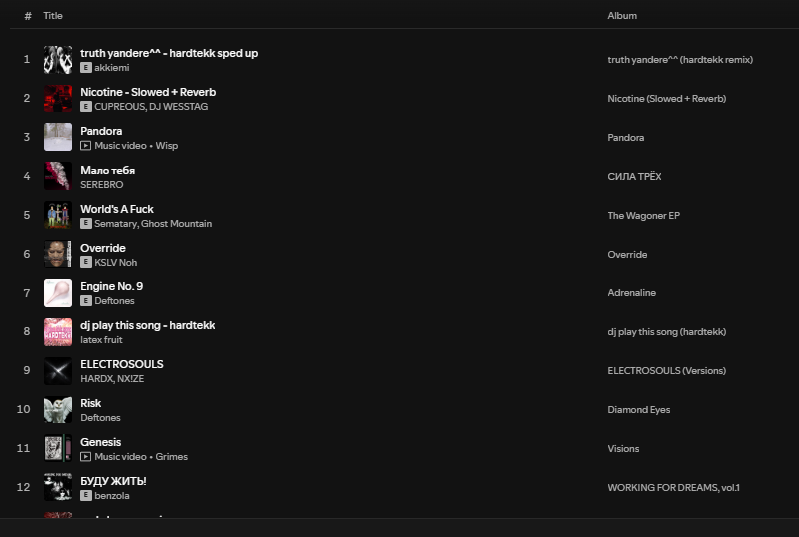Image resolution: width=799 pixels, height=537 pixels.
Task: Click dj play this song hardtekk cover
Action: pos(58,332)
